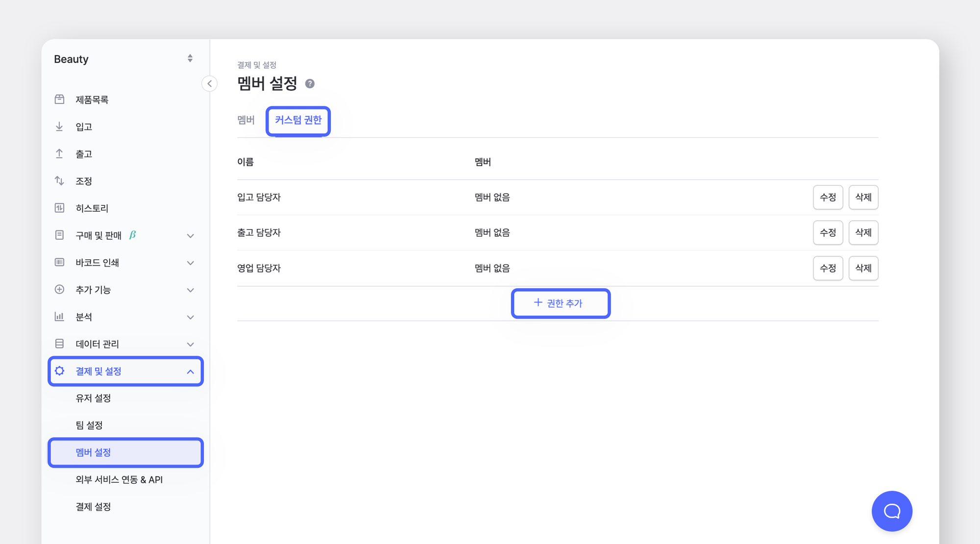Screen dimensions: 980x544
Task: Click the additional features plus-circle icon
Action: [x=59, y=289]
